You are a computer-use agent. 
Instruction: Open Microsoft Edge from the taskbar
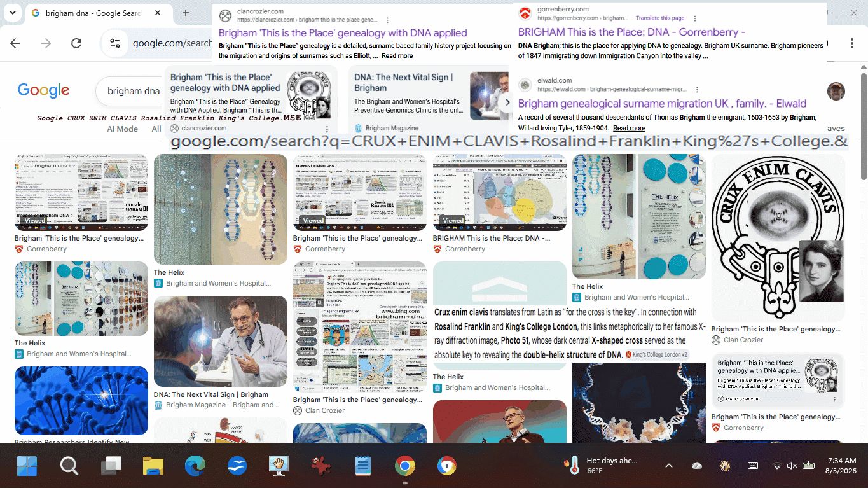click(195, 466)
